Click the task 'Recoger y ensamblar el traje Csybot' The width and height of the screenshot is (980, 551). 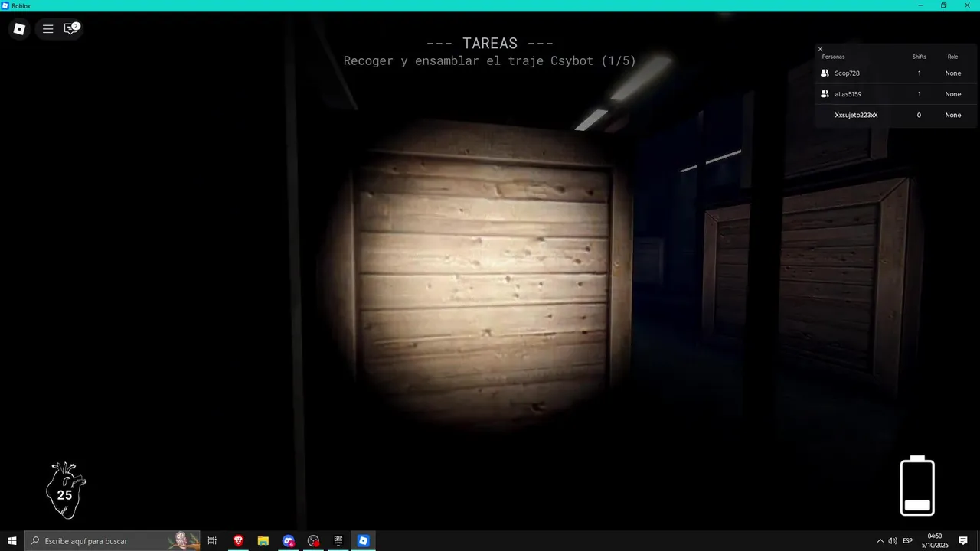click(x=490, y=60)
